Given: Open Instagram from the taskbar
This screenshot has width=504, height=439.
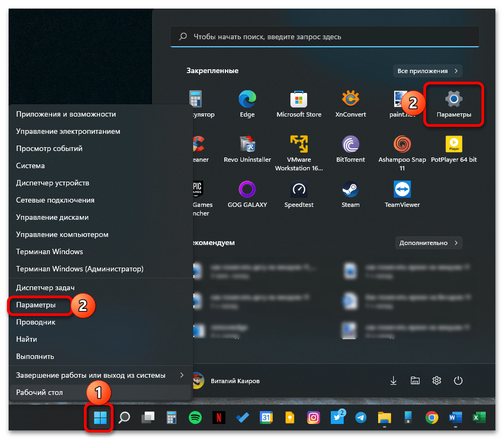Looking at the screenshot, I should [314, 418].
